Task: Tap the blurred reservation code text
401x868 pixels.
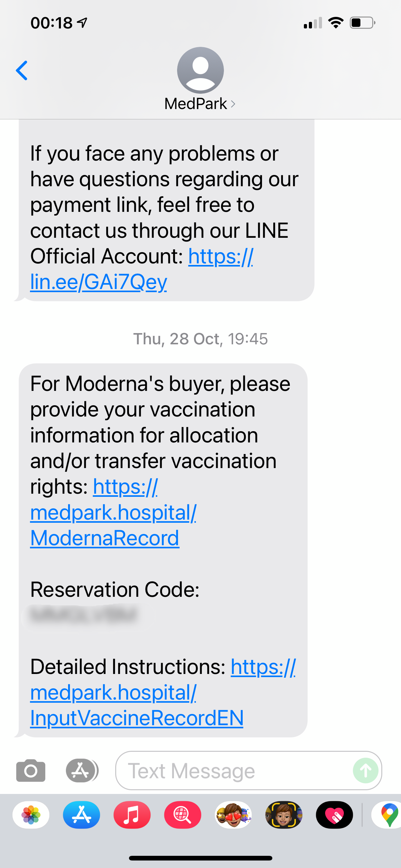Action: (x=83, y=614)
